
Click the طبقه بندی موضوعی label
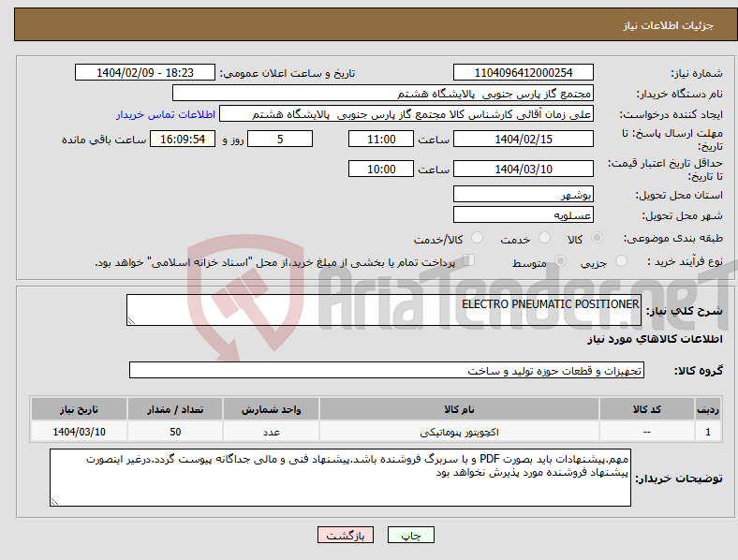click(x=673, y=238)
